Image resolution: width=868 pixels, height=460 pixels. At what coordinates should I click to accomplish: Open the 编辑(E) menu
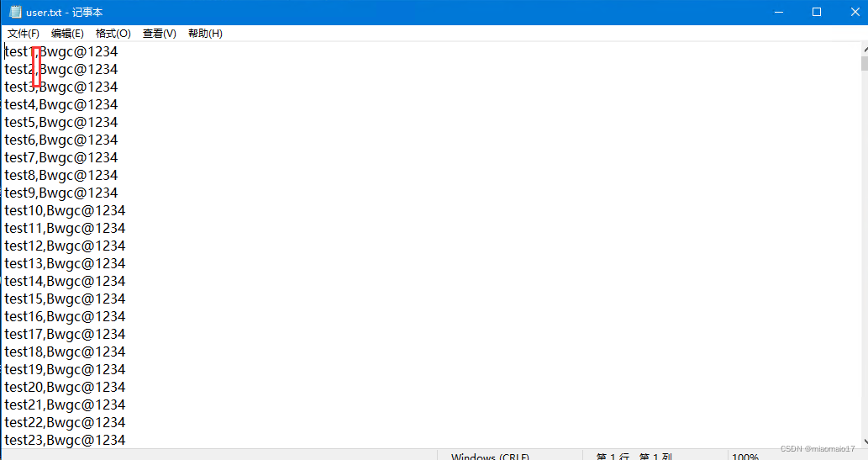[67, 34]
